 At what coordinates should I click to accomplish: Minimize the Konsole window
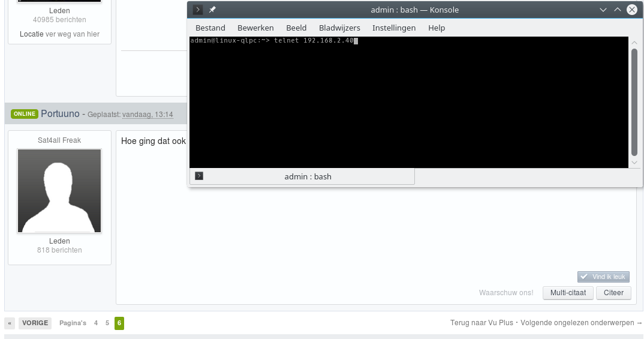(x=603, y=10)
